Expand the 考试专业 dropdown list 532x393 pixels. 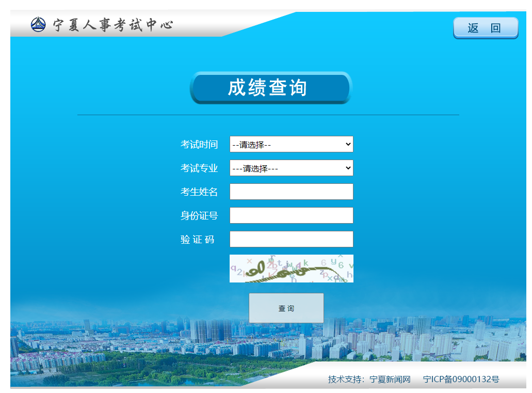coord(291,168)
